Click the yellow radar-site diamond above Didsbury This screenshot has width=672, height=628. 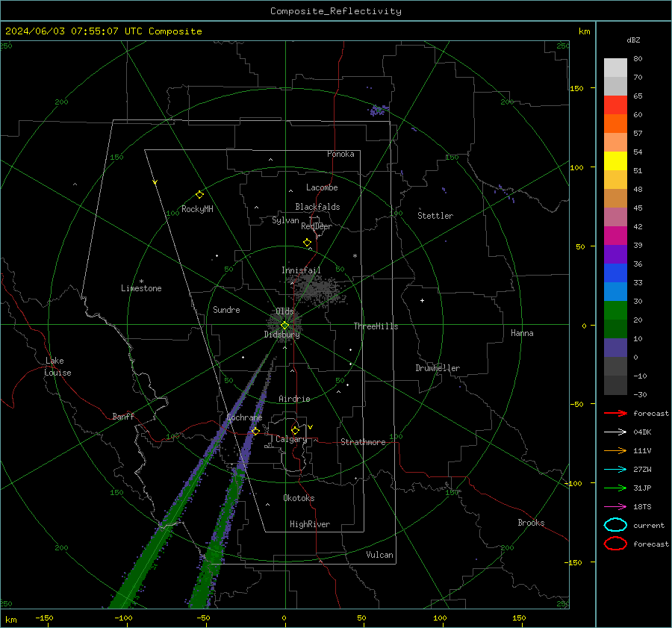(x=284, y=326)
